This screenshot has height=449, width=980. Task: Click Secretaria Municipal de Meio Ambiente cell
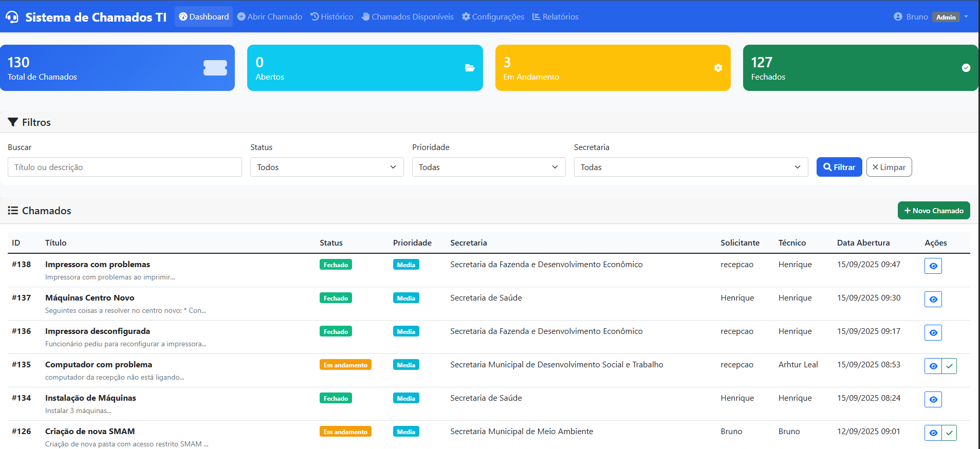coord(522,431)
